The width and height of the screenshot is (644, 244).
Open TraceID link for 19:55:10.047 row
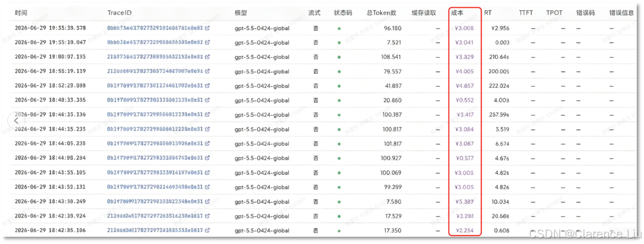tap(155, 43)
